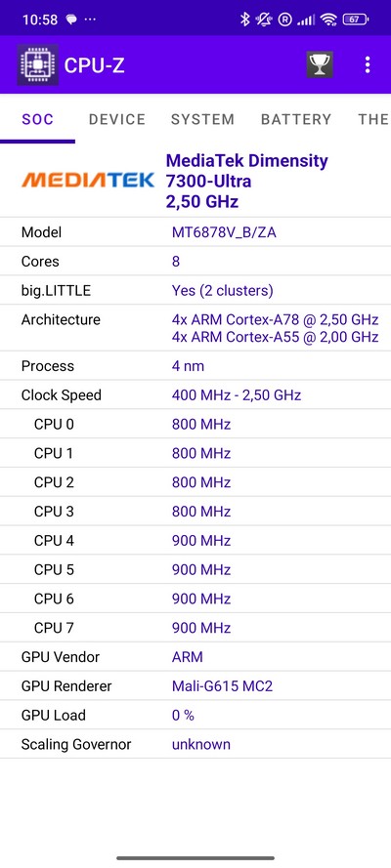Tap the muted bell status icon
This screenshot has height=868, width=391.
264,20
